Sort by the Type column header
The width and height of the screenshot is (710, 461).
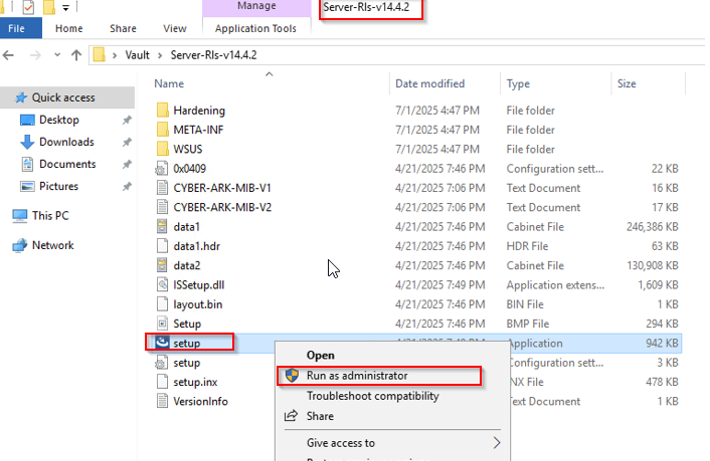[518, 84]
